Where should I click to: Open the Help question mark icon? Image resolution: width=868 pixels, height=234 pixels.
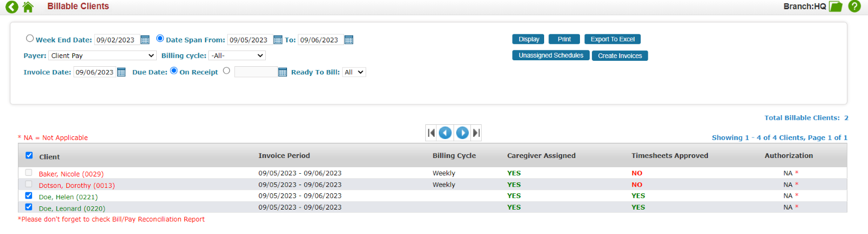click(x=854, y=7)
